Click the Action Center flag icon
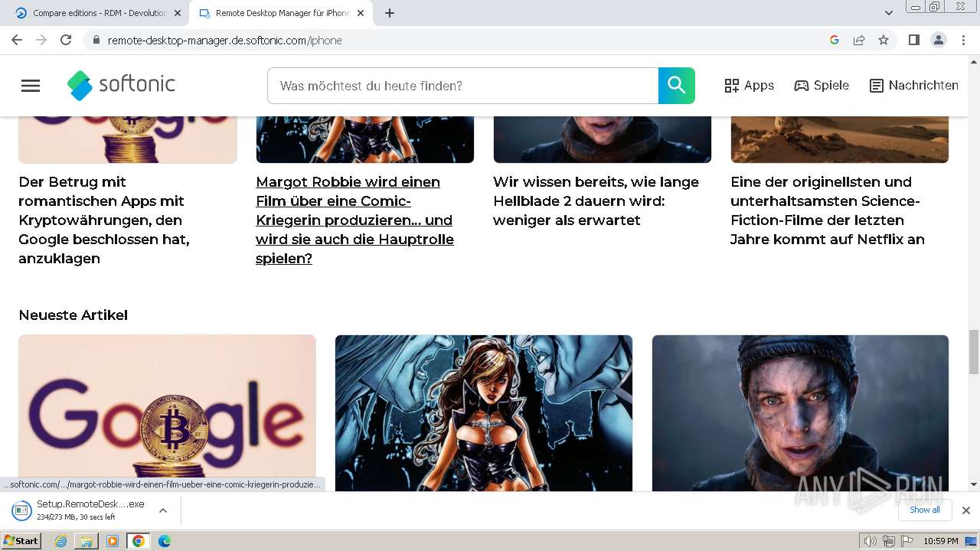This screenshot has width=980, height=551. 906,541
